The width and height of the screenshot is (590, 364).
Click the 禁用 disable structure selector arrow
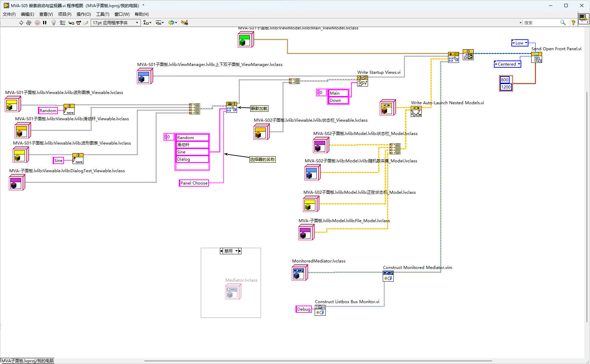236,251
